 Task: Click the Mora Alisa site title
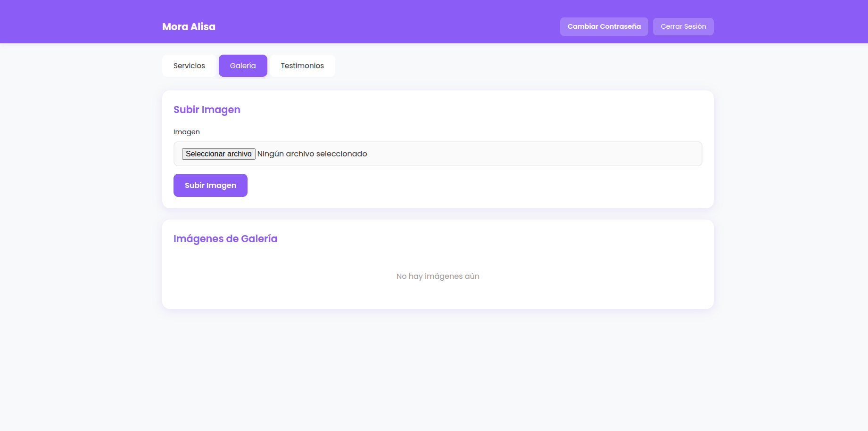189,27
